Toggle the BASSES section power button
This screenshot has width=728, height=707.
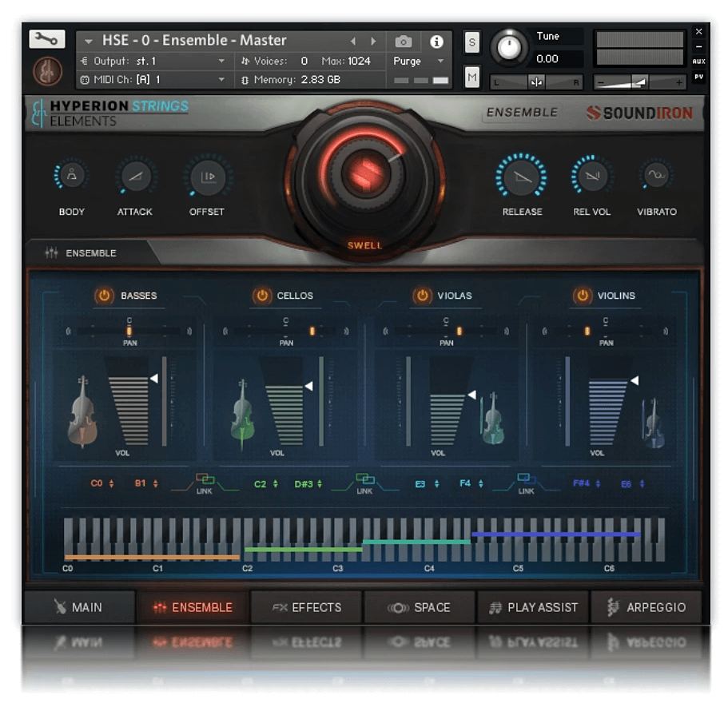pyautogui.click(x=105, y=295)
